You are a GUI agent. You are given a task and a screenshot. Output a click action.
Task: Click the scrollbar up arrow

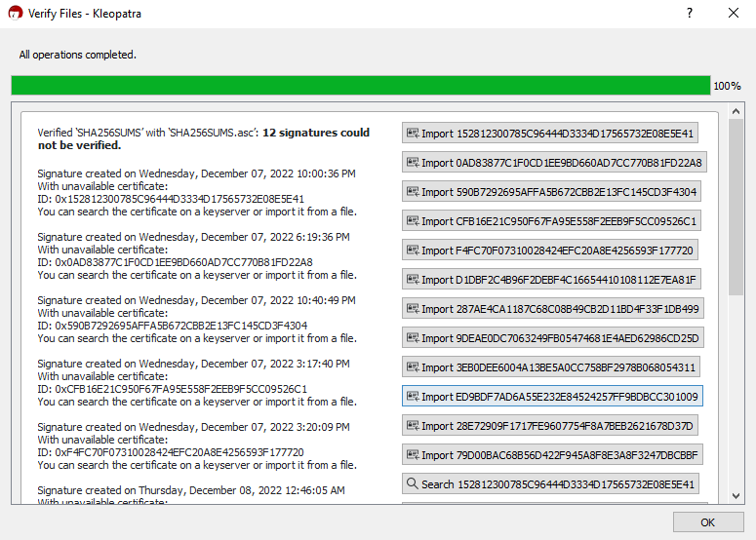[736, 111]
